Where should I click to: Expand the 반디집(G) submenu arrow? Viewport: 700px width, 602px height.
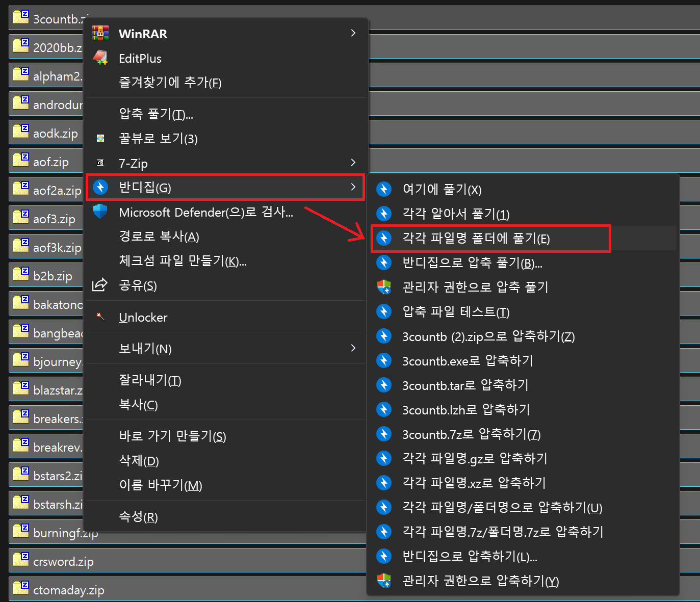[x=353, y=187]
